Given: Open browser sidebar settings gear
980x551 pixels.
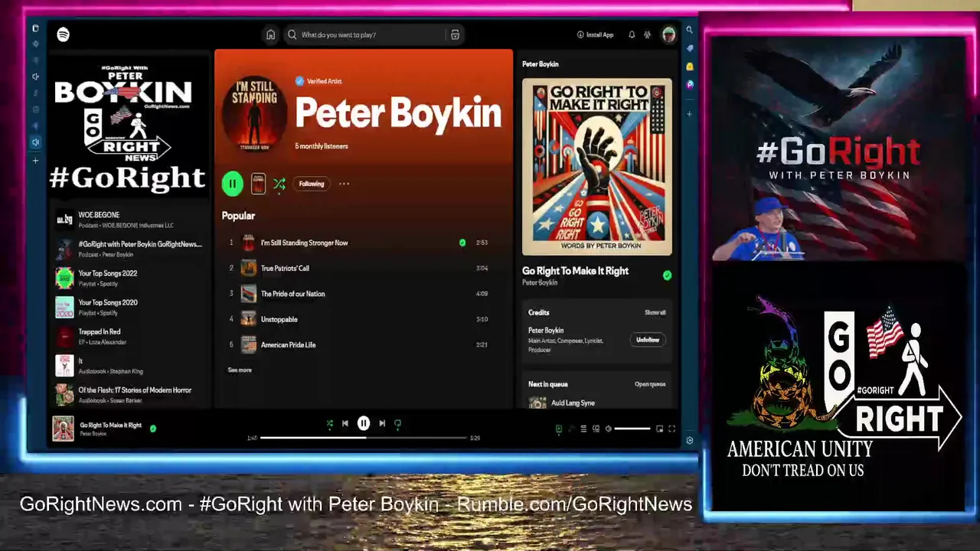Looking at the screenshot, I should coord(690,441).
